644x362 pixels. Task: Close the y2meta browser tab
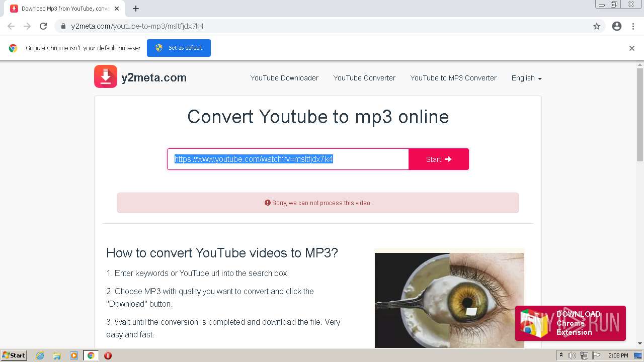coord(117,9)
